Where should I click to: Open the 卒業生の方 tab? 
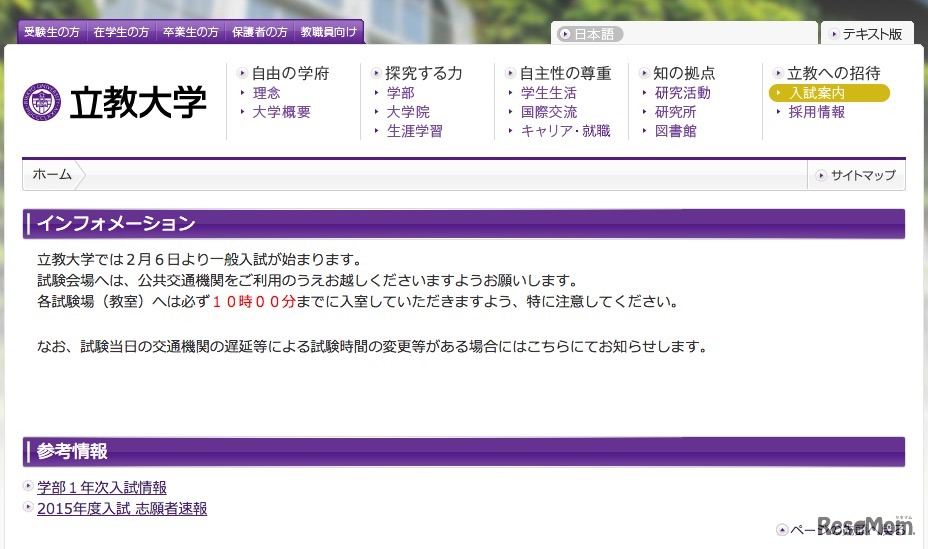(191, 32)
